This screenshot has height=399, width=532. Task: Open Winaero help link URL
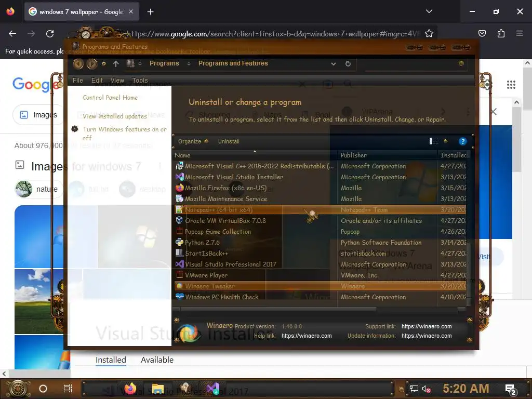(307, 336)
